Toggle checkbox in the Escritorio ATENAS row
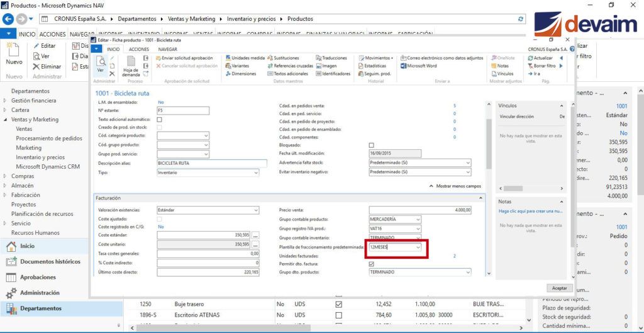 (339, 315)
